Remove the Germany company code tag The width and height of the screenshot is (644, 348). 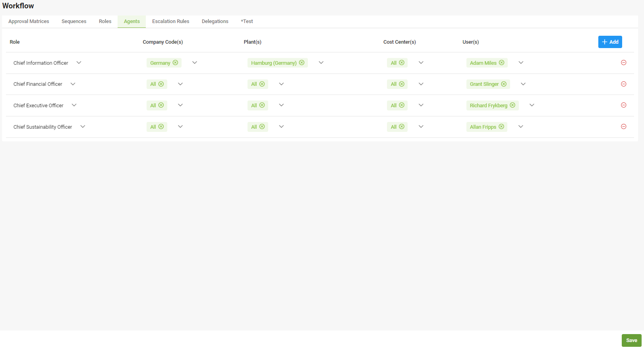click(x=175, y=63)
